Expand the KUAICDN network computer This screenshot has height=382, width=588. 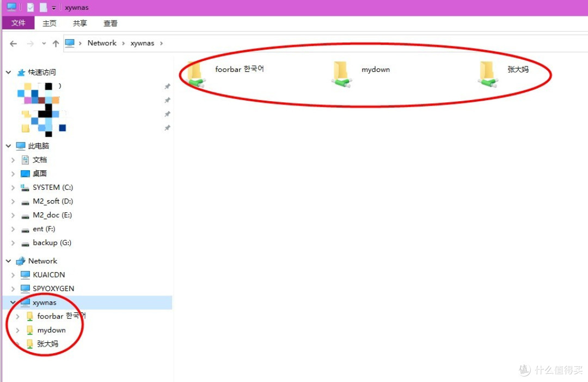[12, 275]
